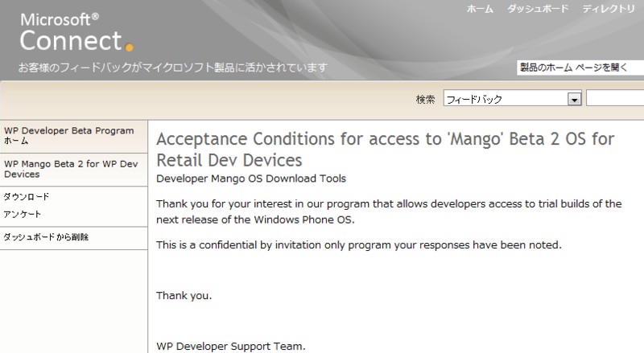The height and width of the screenshot is (353, 644).
Task: Go to ダッシュボード in the top navigation
Action: pos(538,9)
